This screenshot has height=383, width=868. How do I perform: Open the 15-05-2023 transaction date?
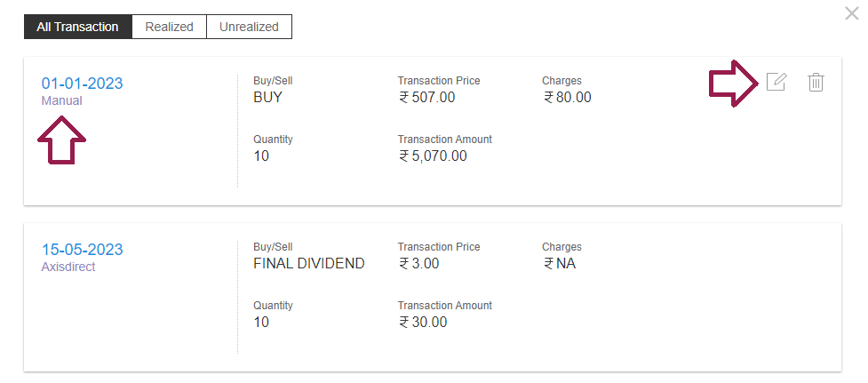(83, 250)
